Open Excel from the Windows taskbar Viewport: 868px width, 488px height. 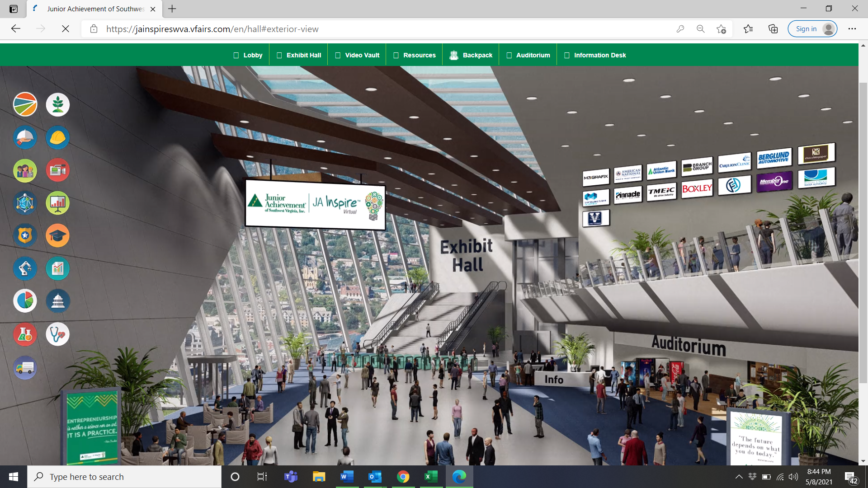pyautogui.click(x=431, y=477)
